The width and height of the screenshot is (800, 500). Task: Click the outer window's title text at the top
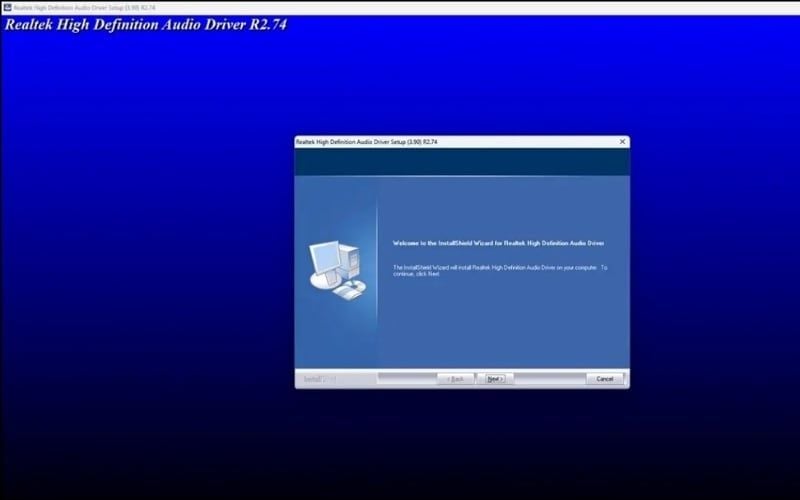85,8
